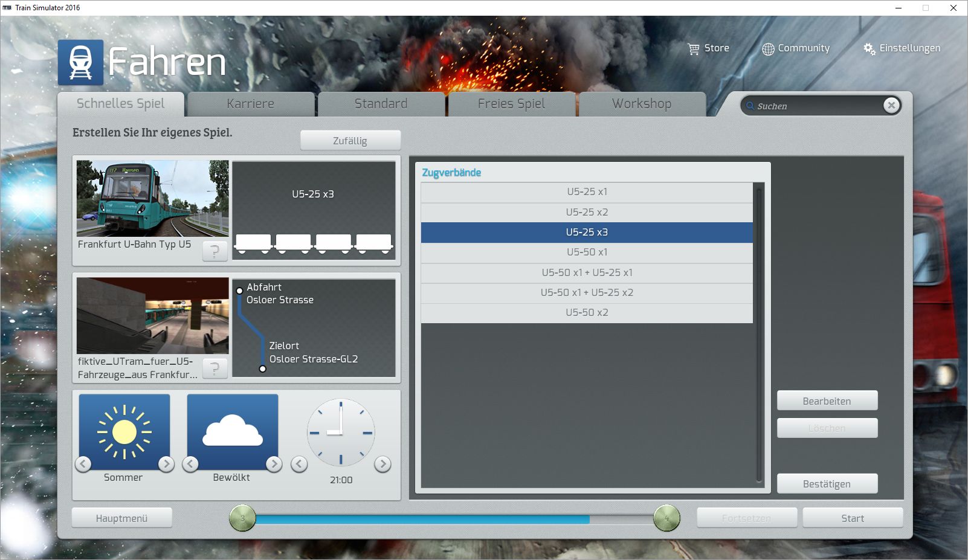Viewport: 968px width, 560px height.
Task: Click the Train Simulator 2016 title bar icon
Action: tap(7, 8)
